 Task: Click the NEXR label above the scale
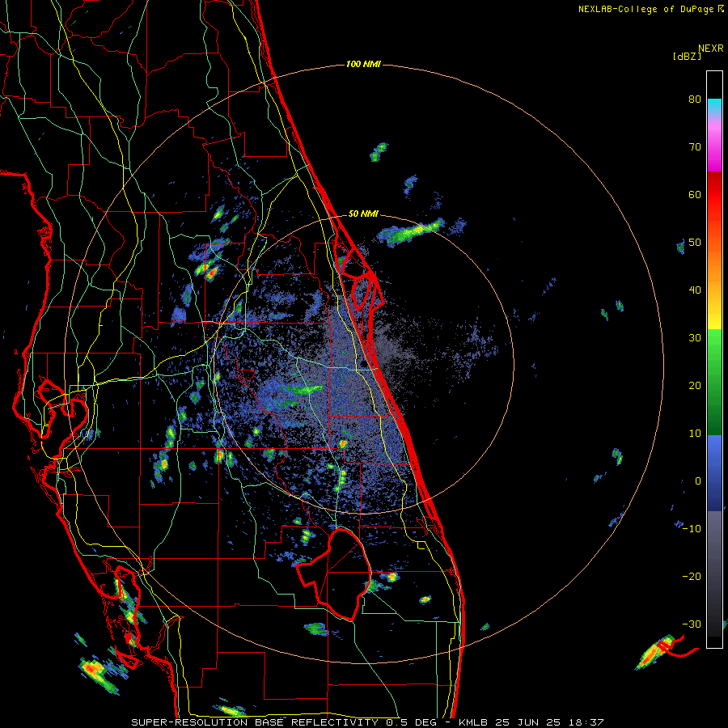[711, 49]
